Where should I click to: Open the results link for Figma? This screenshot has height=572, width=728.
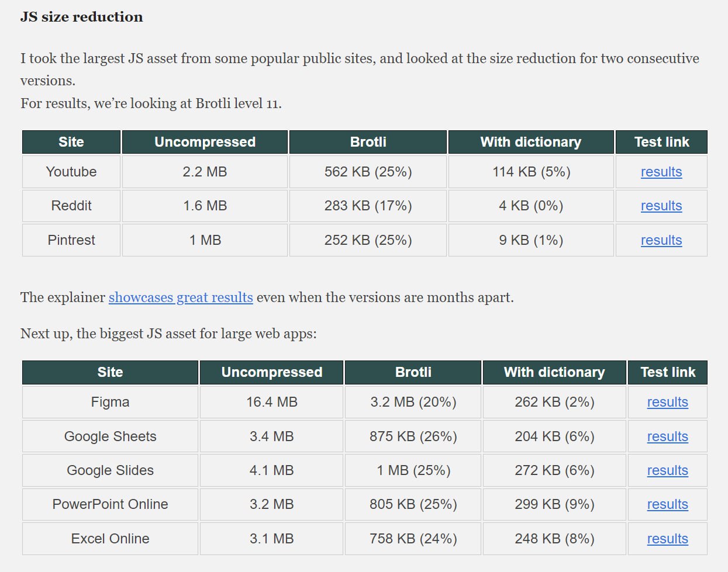668,402
